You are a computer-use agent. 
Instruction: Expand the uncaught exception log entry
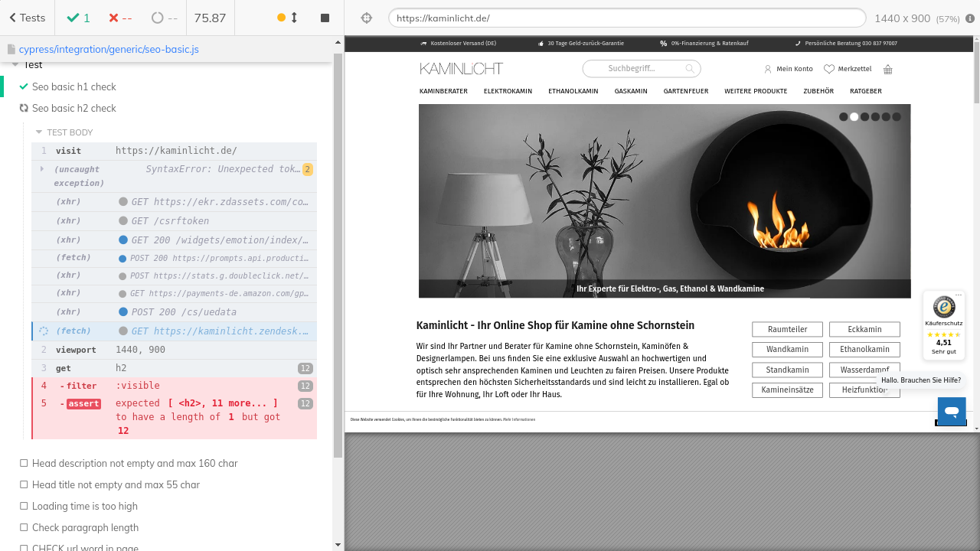[42, 168]
